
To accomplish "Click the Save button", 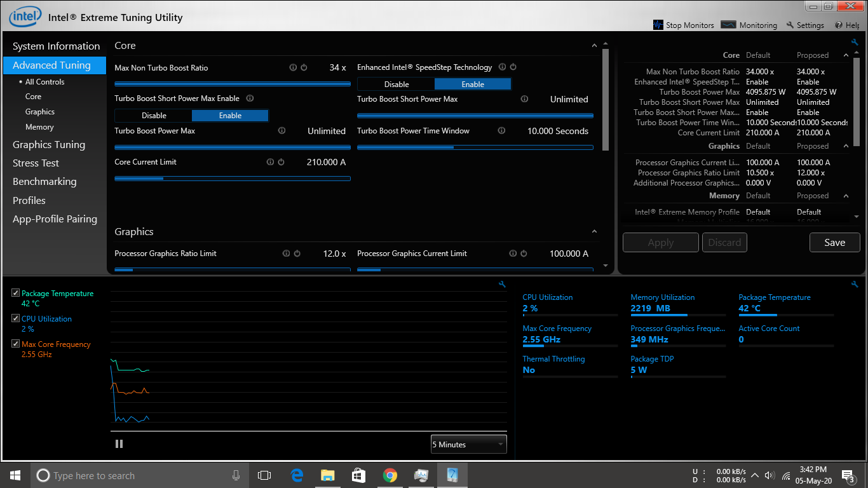I will 834,243.
